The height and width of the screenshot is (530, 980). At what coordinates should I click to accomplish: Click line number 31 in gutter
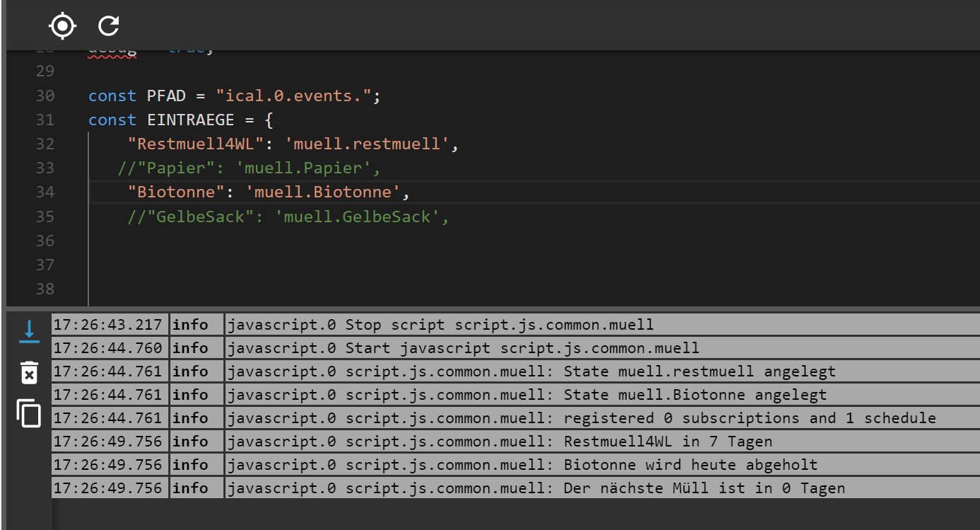[x=45, y=120]
